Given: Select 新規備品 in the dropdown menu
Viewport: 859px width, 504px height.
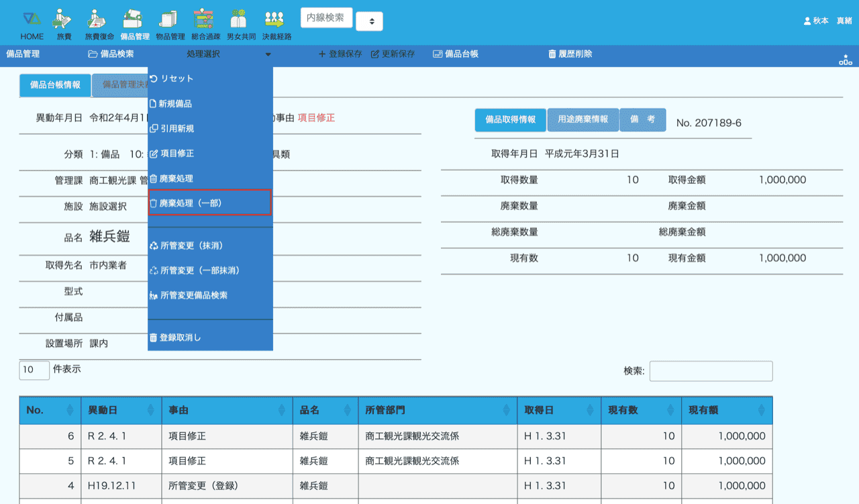Looking at the screenshot, I should coord(176,104).
